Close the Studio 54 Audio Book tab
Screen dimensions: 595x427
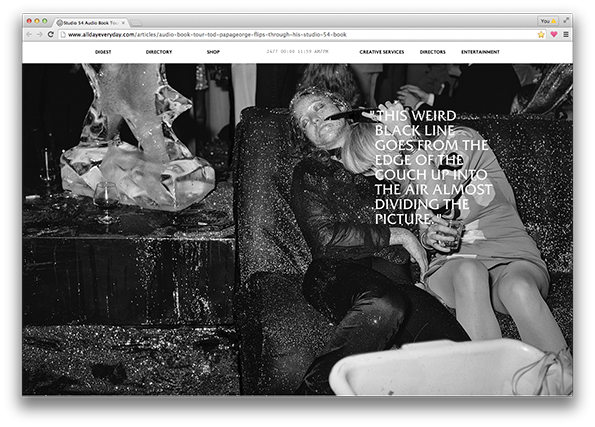123,23
